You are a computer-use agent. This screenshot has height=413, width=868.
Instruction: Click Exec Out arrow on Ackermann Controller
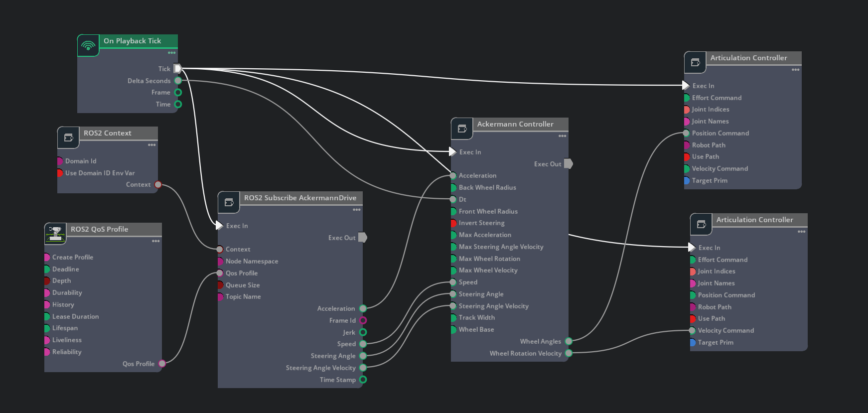[x=568, y=164]
